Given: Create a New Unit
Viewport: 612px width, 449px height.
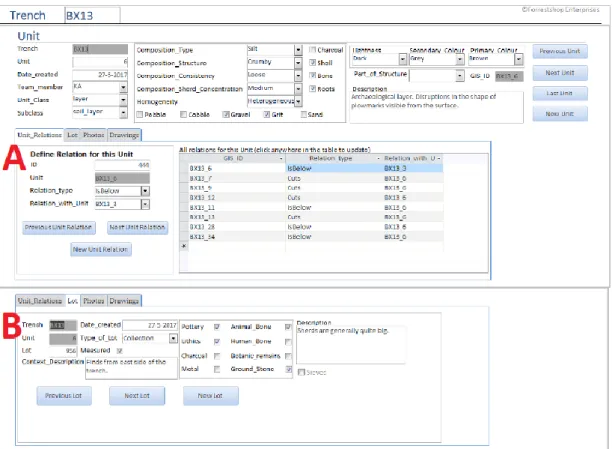Looking at the screenshot, I should [560, 114].
